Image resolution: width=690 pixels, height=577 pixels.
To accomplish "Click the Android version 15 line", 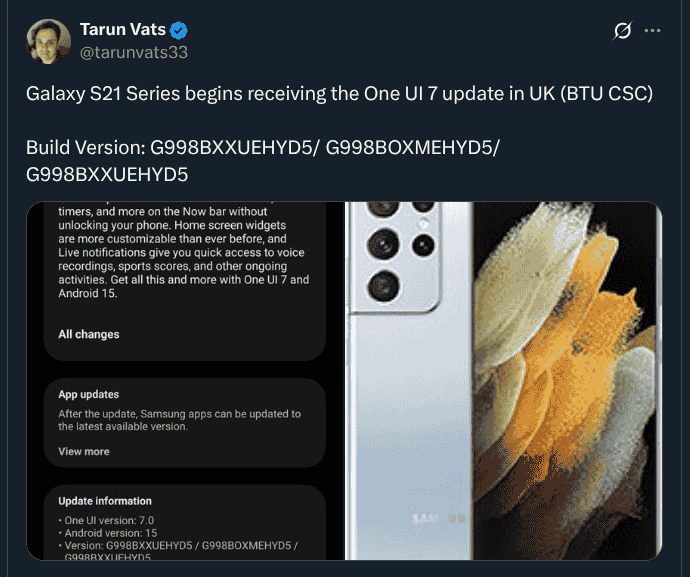I will (x=108, y=533).
